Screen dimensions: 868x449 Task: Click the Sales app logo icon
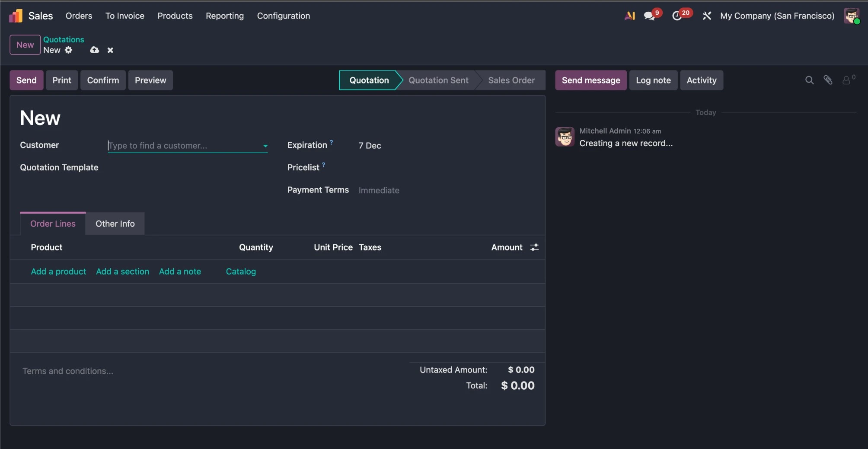point(16,16)
